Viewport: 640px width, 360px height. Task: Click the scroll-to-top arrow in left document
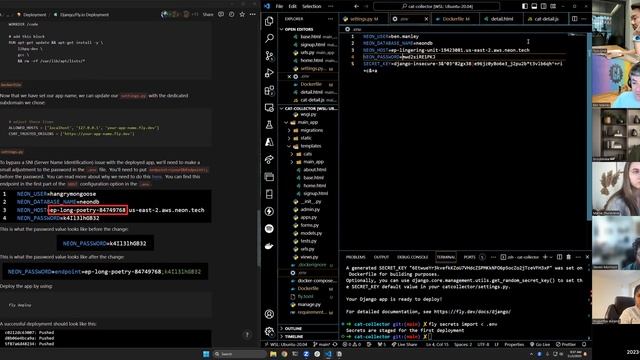pyautogui.click(x=247, y=335)
